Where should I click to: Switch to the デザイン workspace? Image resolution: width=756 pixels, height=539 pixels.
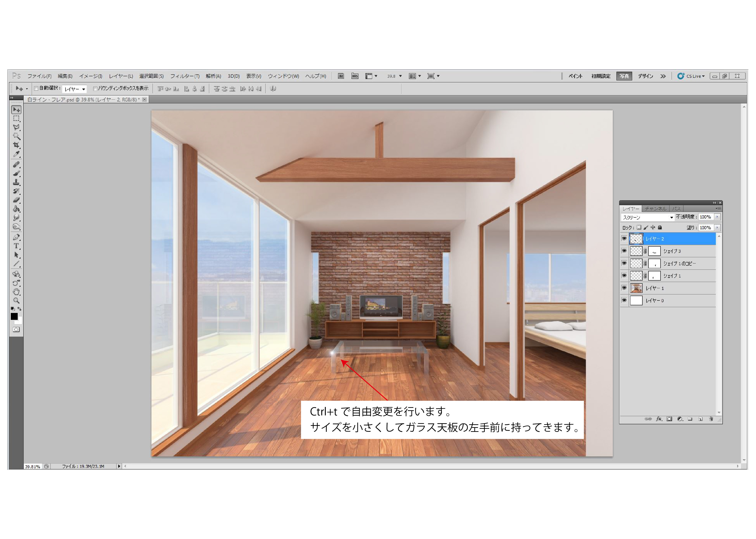645,76
